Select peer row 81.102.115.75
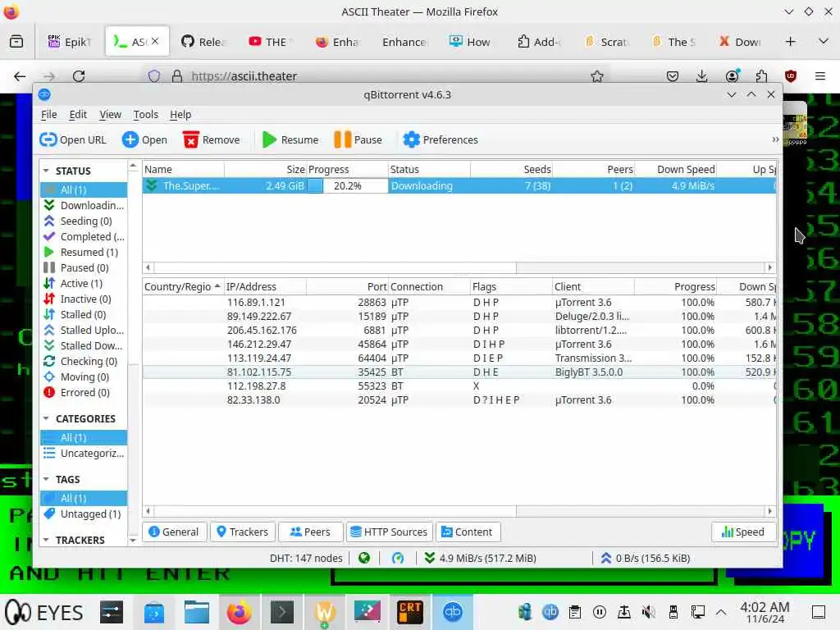Screen dimensions: 840x630 (459, 372)
